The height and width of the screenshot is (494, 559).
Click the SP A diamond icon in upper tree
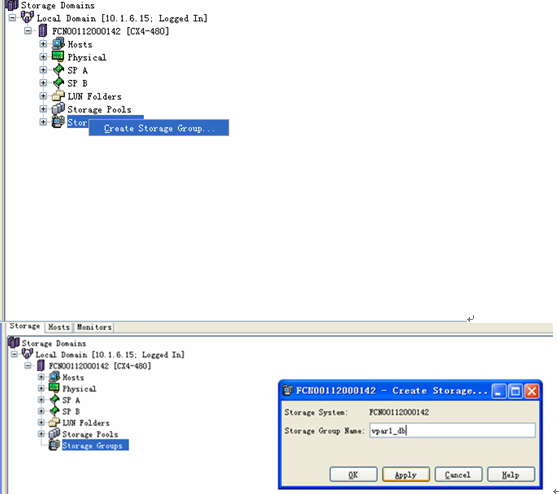pos(58,70)
